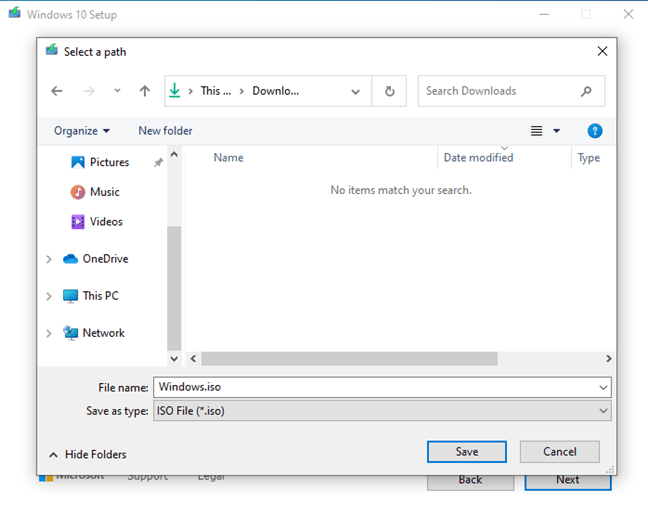Screen dimensions: 648x513
Task: Click the file list horizontal scrollbar thumb
Action: (x=350, y=358)
